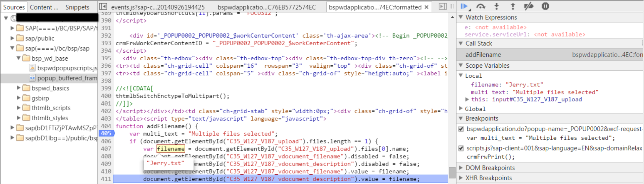The image size is (644, 184).
Task: Expand the SAP(====)/BC/BSP/SAP folder
Action: [x=12, y=28]
